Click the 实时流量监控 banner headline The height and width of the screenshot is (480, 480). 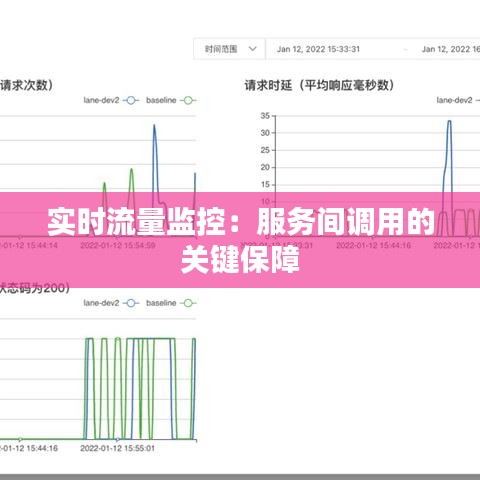coord(241,240)
